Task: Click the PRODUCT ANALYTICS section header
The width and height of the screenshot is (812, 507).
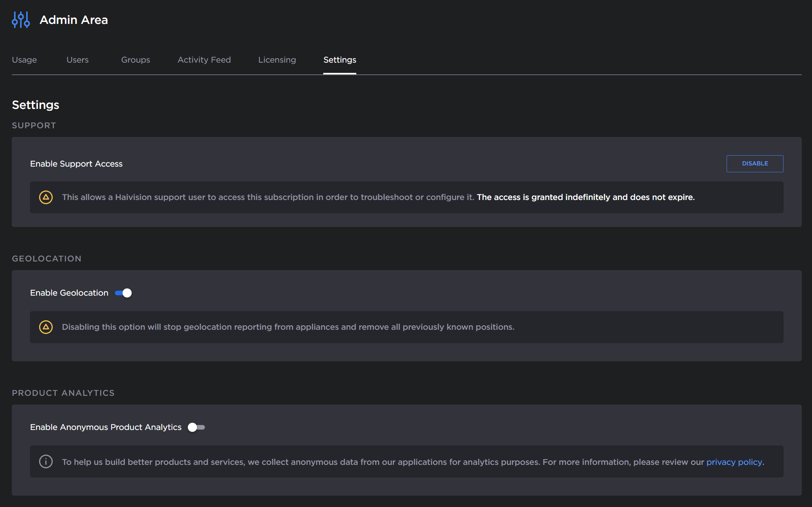Action: pyautogui.click(x=63, y=393)
